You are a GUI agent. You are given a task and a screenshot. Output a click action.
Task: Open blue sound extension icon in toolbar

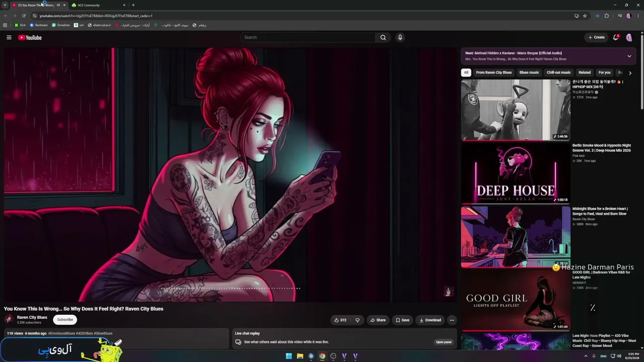click(597, 16)
